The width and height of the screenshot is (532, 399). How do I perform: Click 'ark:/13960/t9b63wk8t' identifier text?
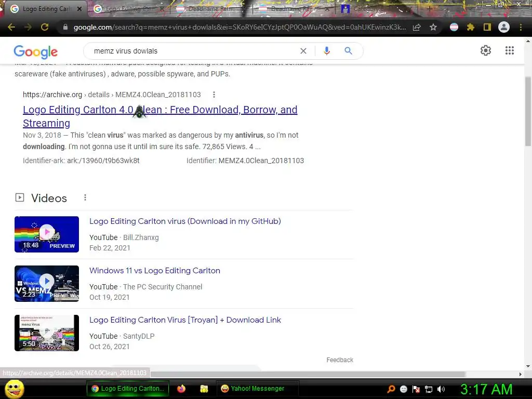pos(103,161)
